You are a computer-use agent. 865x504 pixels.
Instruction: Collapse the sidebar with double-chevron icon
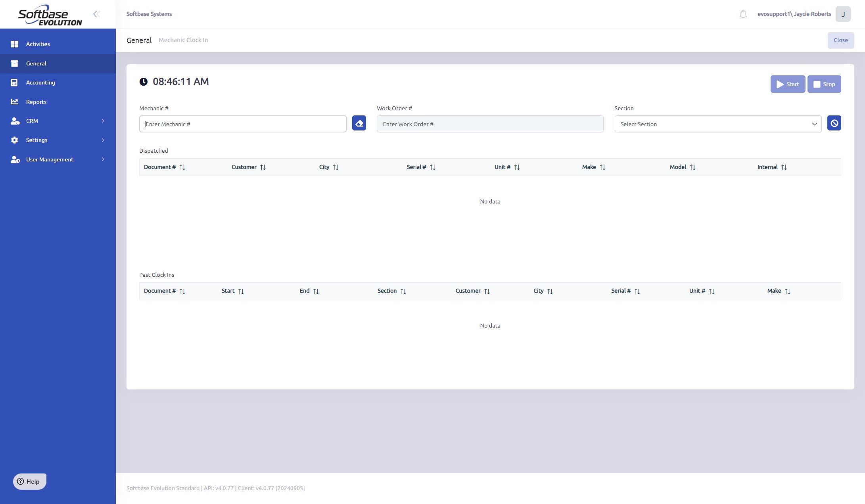click(96, 14)
